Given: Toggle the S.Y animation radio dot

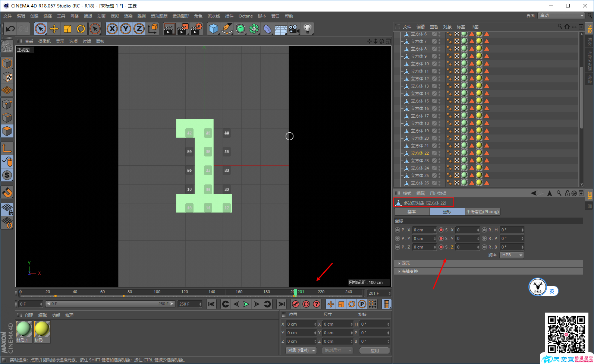Looking at the screenshot, I should [441, 238].
